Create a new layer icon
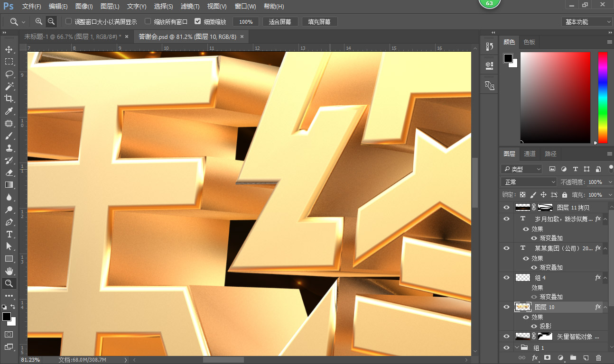614x364 pixels. coord(586,358)
